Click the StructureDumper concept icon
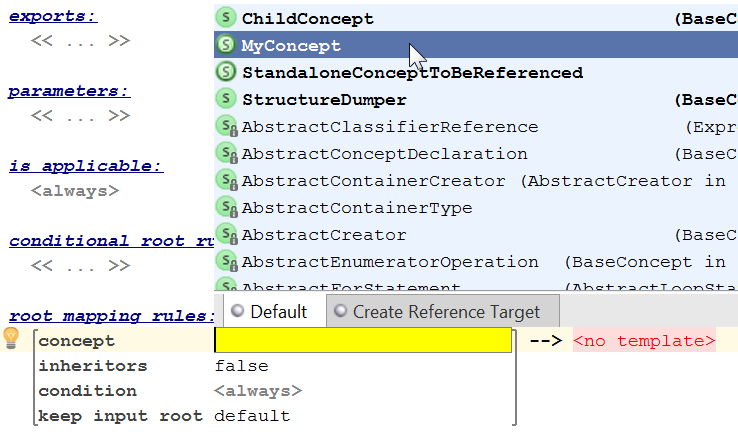Screen dimensions: 738x444 click(x=226, y=99)
